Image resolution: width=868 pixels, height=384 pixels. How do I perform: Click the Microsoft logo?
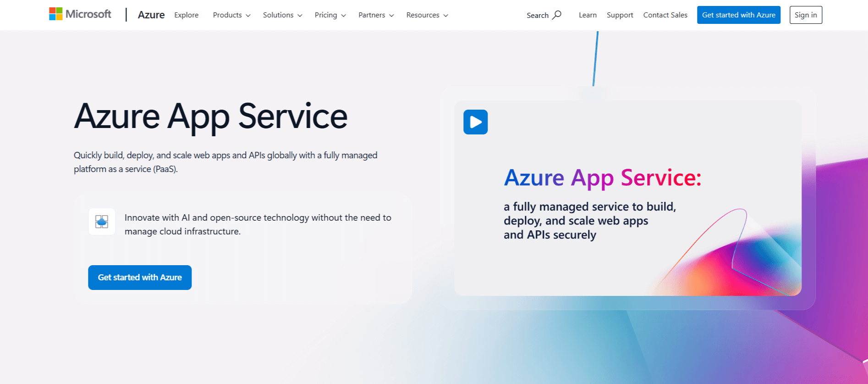click(80, 14)
